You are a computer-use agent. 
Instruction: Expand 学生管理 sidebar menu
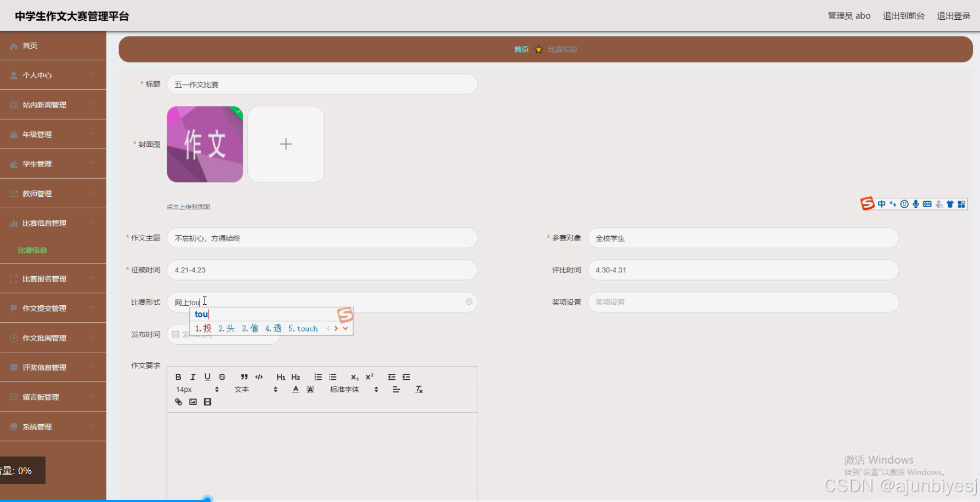pos(53,164)
